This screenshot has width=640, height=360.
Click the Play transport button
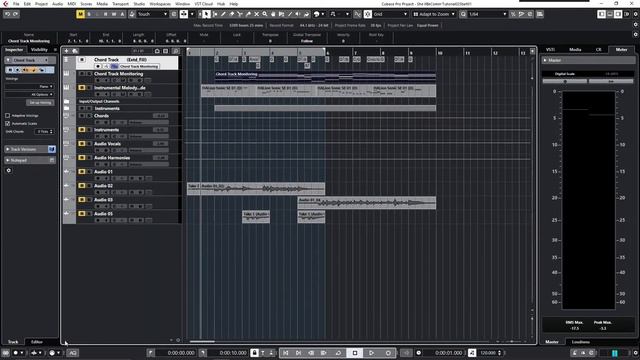point(371,353)
